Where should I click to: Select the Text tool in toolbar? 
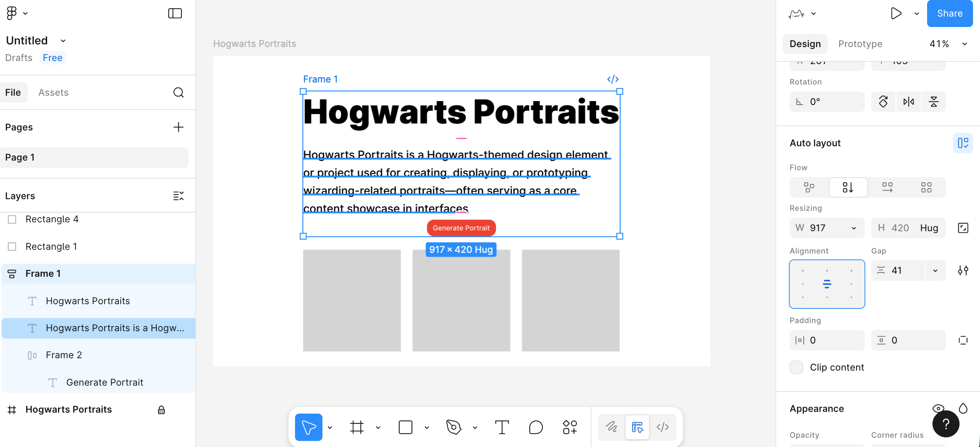pos(502,427)
